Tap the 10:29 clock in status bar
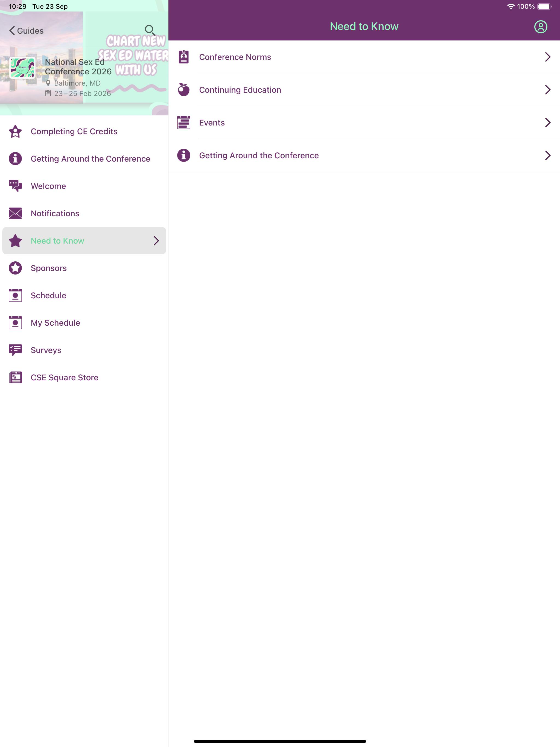The image size is (560, 747). 17,6
